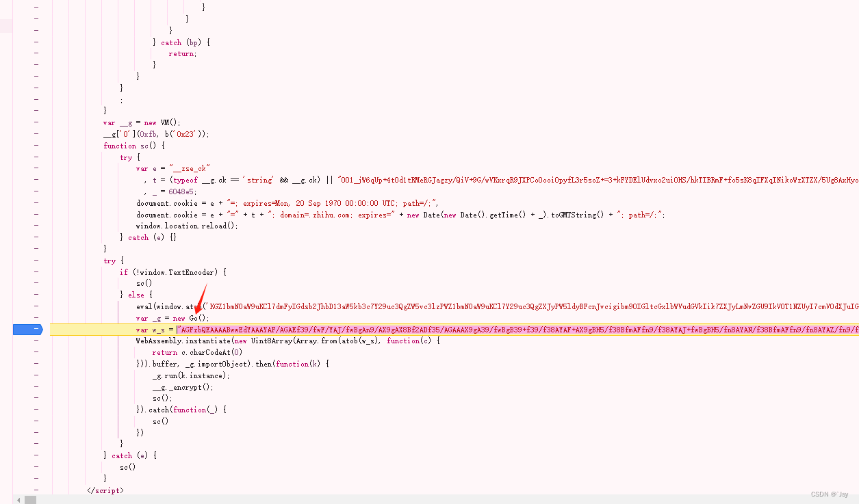
Task: Remove the blue breakpoint marker beside 'var w_s'
Action: [x=27, y=330]
